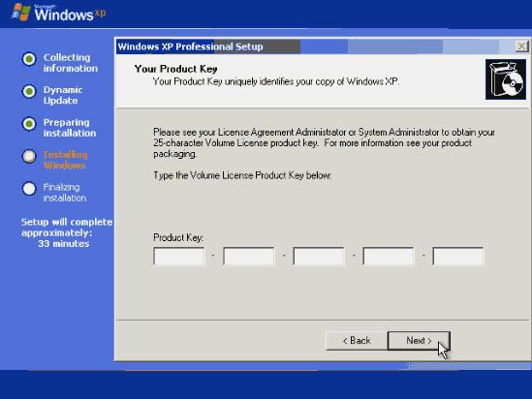Click the software box and CD icon
Image resolution: width=532 pixels, height=399 pixels.
[506, 79]
